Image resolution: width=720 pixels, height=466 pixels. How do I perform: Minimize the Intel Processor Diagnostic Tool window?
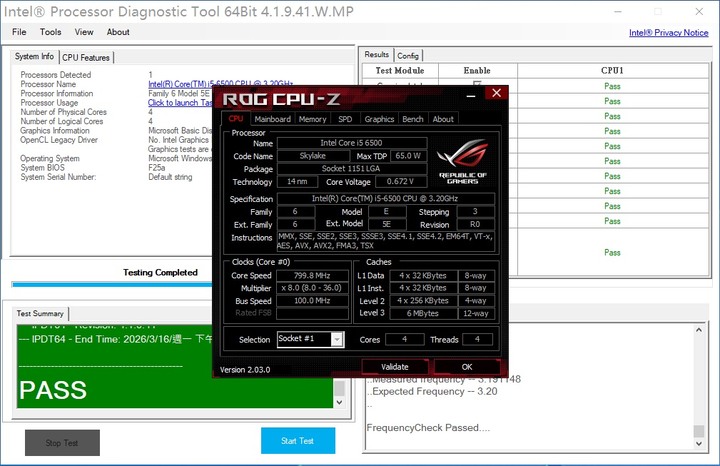coord(618,11)
